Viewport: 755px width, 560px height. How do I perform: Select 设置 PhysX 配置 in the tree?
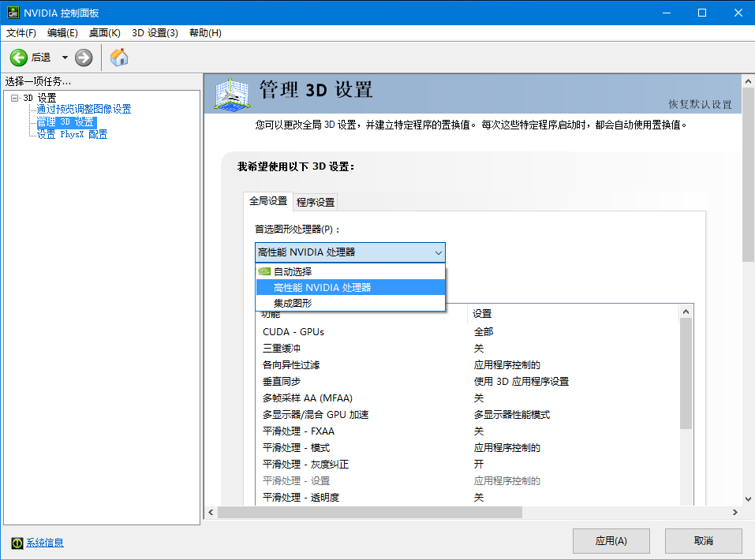pyautogui.click(x=73, y=134)
